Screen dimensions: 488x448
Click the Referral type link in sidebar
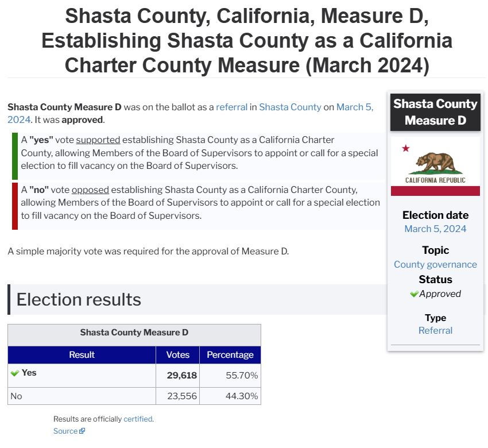coord(435,330)
